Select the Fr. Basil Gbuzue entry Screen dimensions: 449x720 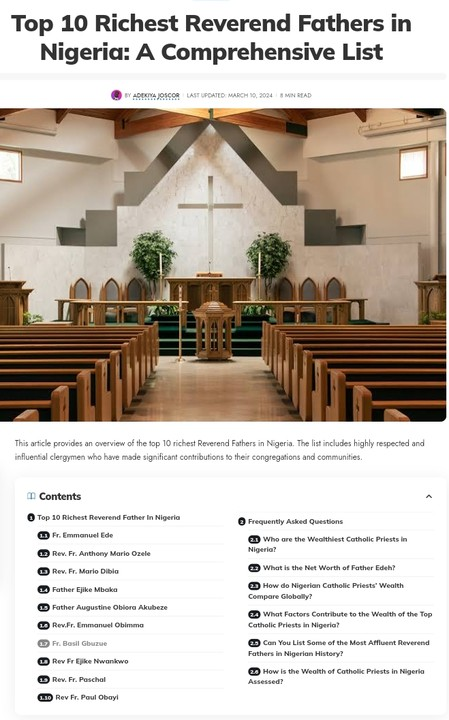[79, 644]
